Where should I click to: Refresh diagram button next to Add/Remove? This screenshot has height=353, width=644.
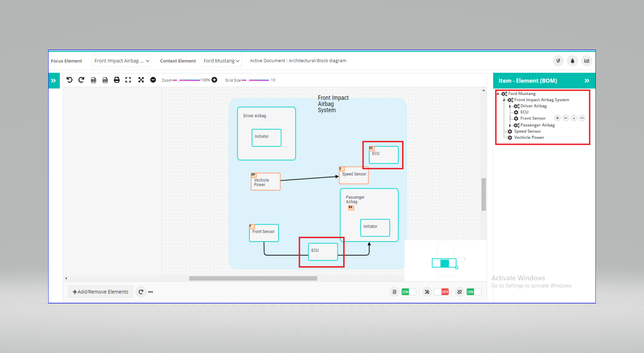[x=141, y=292]
